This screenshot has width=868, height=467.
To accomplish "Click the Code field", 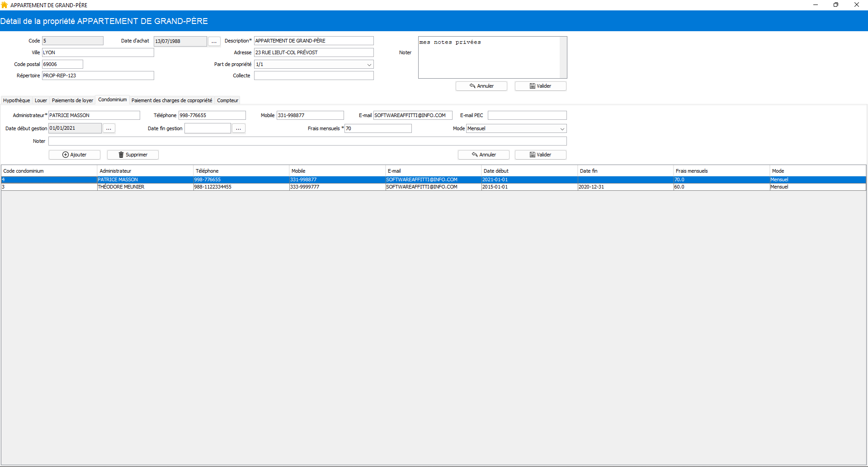I will 73,41.
